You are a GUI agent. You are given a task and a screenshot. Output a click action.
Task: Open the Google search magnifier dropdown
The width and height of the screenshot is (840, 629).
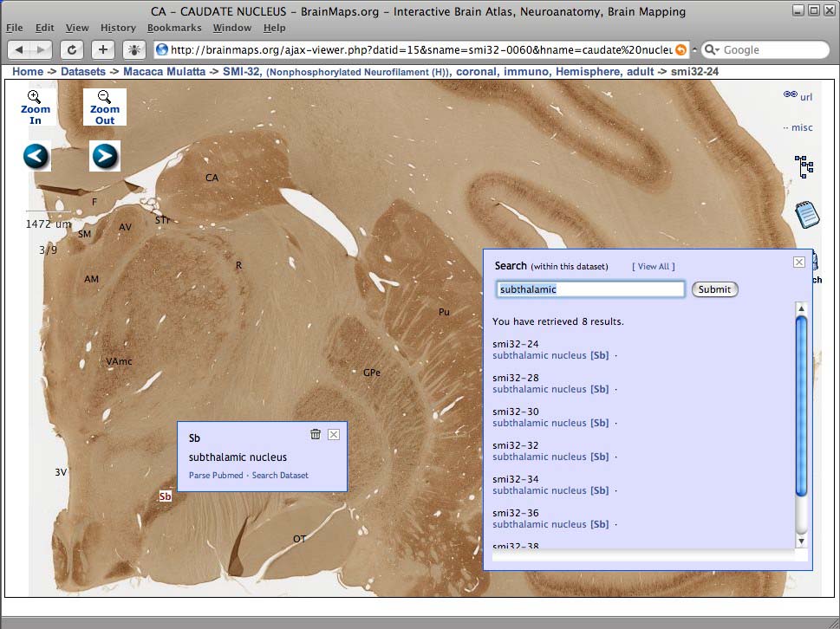[712, 49]
